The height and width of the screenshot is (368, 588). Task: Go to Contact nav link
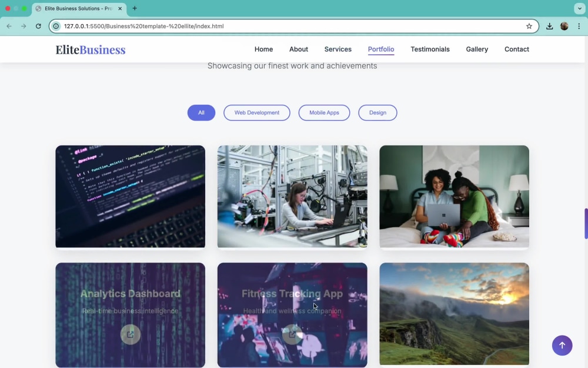click(x=517, y=49)
